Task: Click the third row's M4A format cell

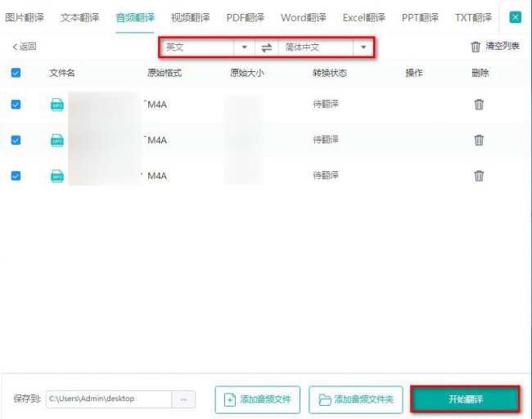Action: pyautogui.click(x=157, y=176)
